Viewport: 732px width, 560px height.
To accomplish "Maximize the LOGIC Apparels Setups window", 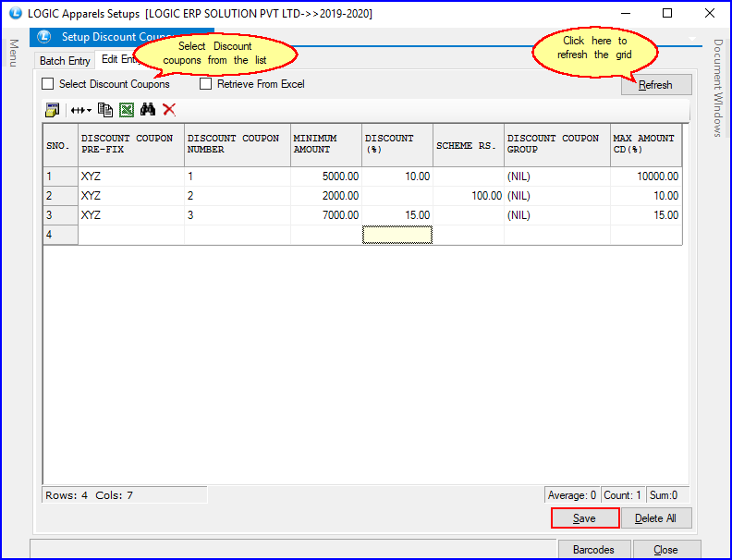I will click(667, 13).
